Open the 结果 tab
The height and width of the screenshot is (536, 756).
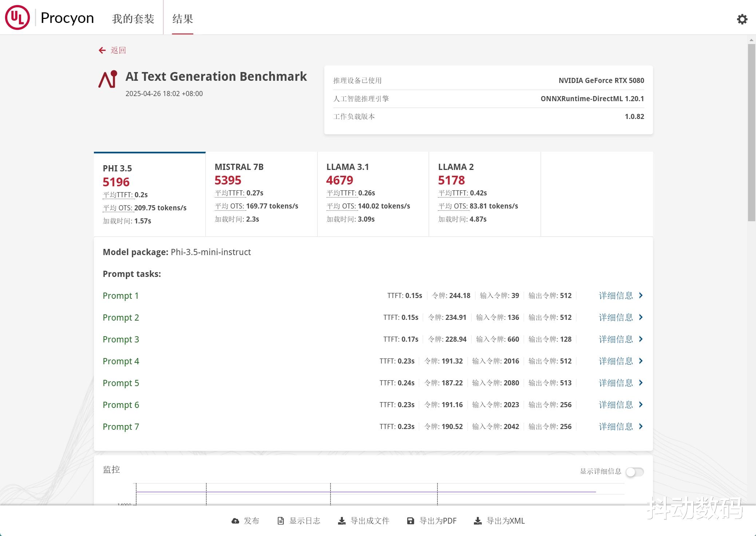coord(183,19)
